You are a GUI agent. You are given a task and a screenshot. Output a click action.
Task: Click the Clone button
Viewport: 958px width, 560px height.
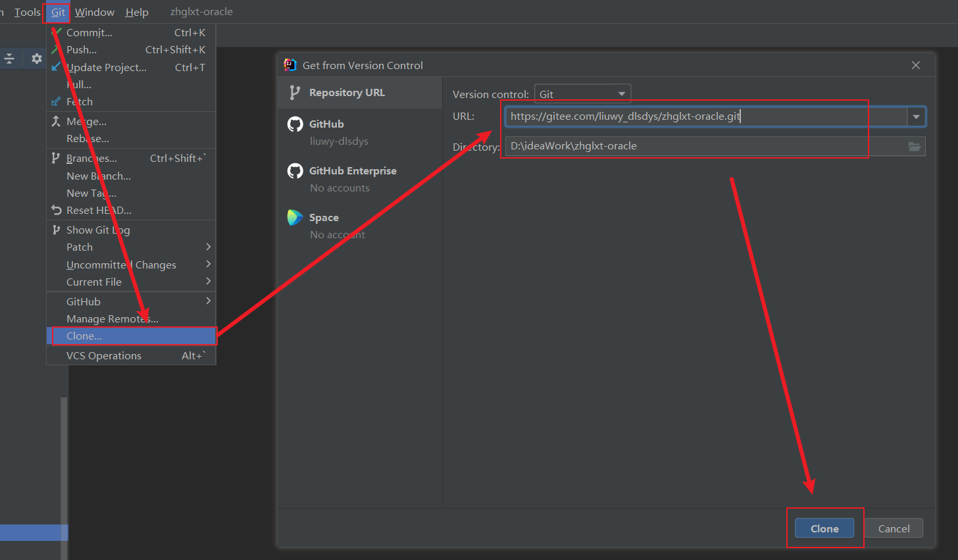pyautogui.click(x=824, y=528)
